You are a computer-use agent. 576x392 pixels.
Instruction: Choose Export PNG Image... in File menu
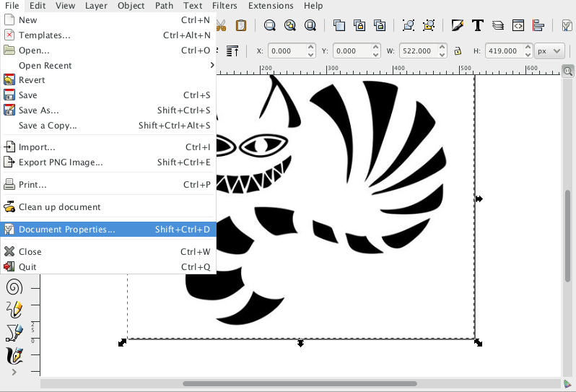pyautogui.click(x=108, y=162)
